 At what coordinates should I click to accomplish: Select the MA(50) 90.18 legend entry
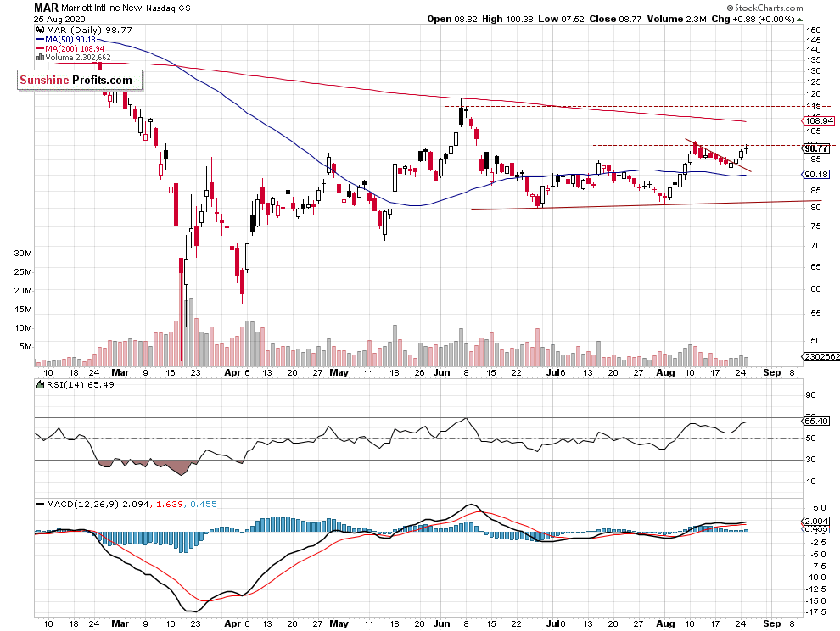[66, 40]
